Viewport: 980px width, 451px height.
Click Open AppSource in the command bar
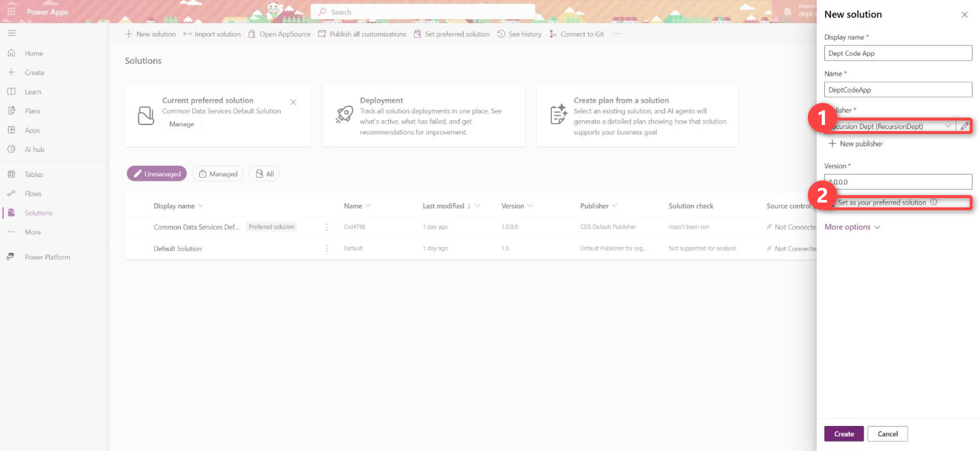pyautogui.click(x=279, y=34)
